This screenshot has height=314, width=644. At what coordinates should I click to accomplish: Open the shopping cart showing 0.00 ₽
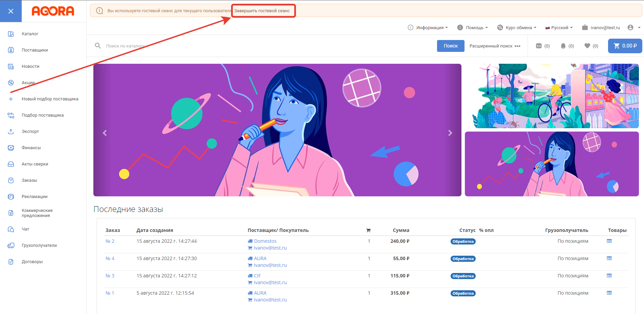click(625, 46)
